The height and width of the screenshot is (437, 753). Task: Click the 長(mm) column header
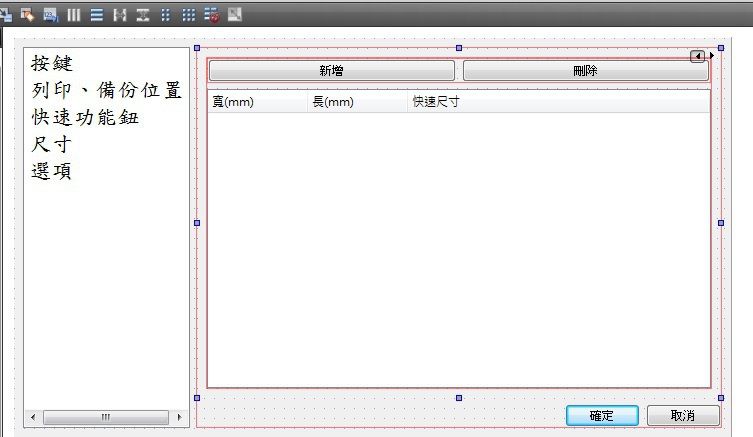click(x=358, y=101)
